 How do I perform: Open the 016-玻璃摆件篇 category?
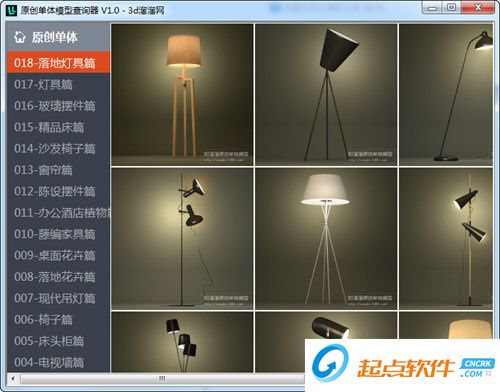[59, 106]
